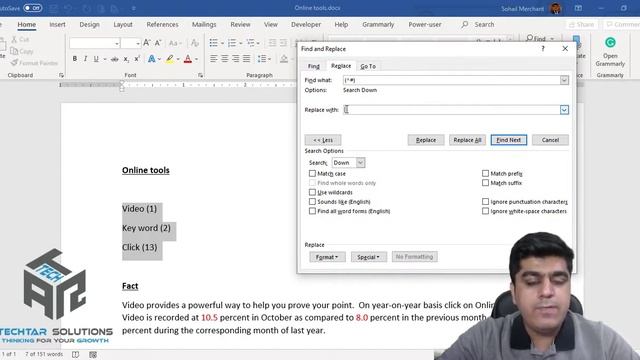Apply red font color
This screenshot has width=640, height=360.
pyautogui.click(x=188, y=59)
